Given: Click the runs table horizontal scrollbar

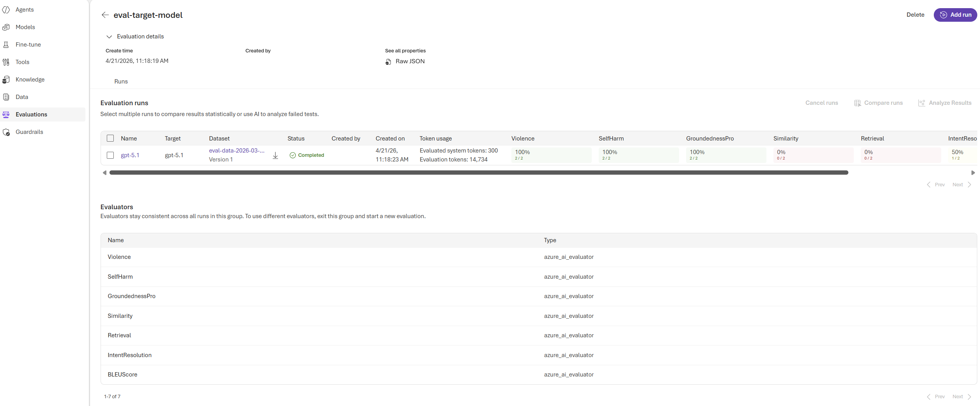Looking at the screenshot, I should [x=479, y=173].
